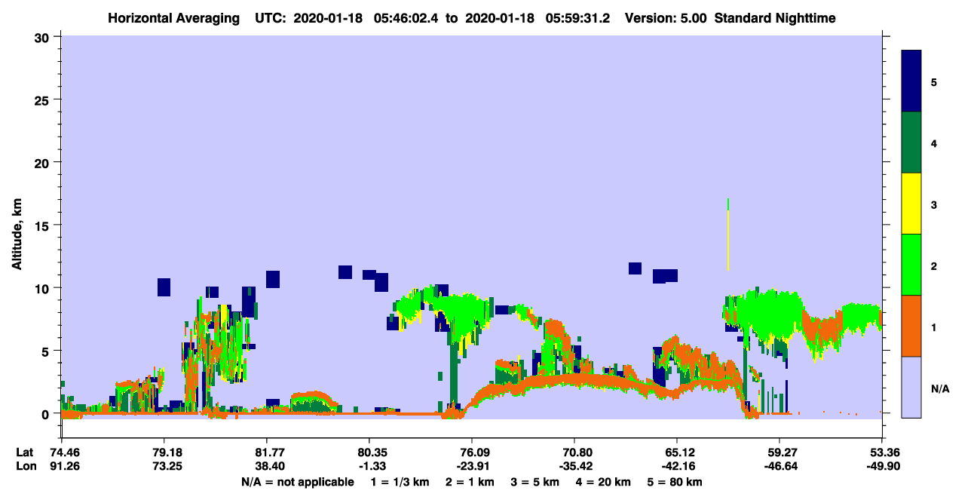Viewport: 980px width, 503px height.
Task: Click legend text 'N/A = not applicable'
Action: pyautogui.click(x=298, y=482)
